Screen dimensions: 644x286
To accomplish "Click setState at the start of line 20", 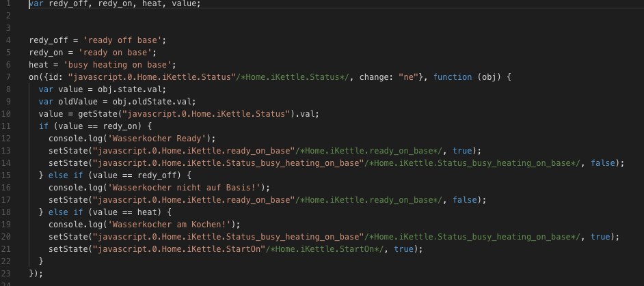I will tap(68, 237).
